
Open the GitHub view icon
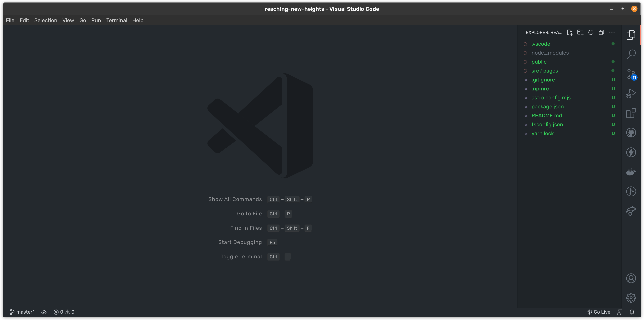click(631, 133)
